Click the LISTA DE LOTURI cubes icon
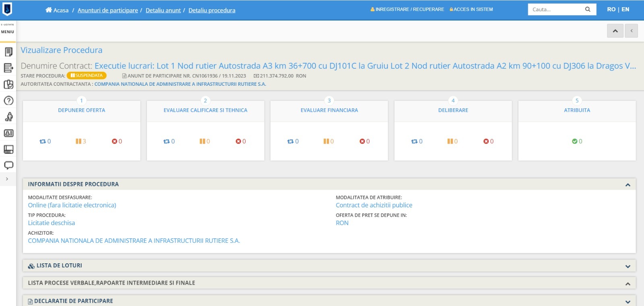 31,266
